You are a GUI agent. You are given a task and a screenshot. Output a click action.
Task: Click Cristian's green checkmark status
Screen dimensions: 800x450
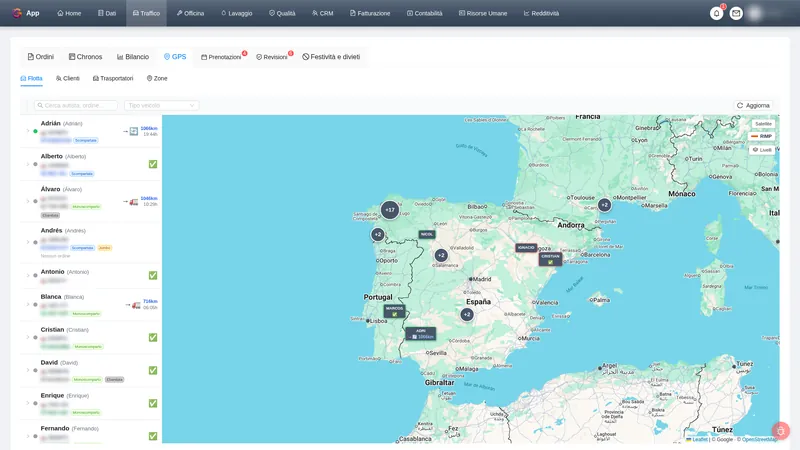coord(153,337)
